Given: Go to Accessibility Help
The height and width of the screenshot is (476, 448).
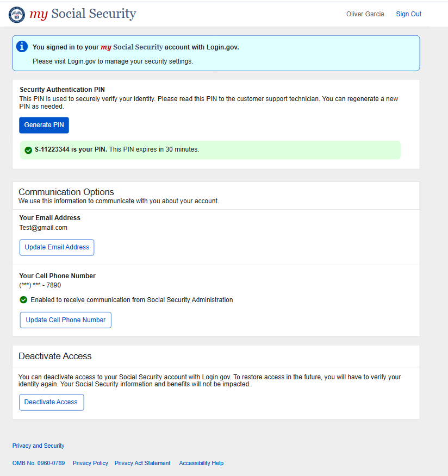Looking at the screenshot, I should pyautogui.click(x=201, y=464).
